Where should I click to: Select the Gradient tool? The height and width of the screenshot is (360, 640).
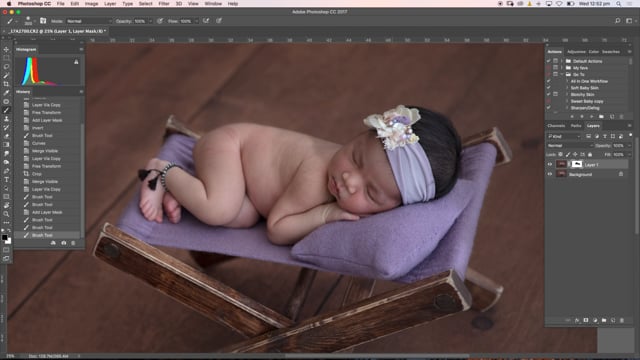pos(6,144)
